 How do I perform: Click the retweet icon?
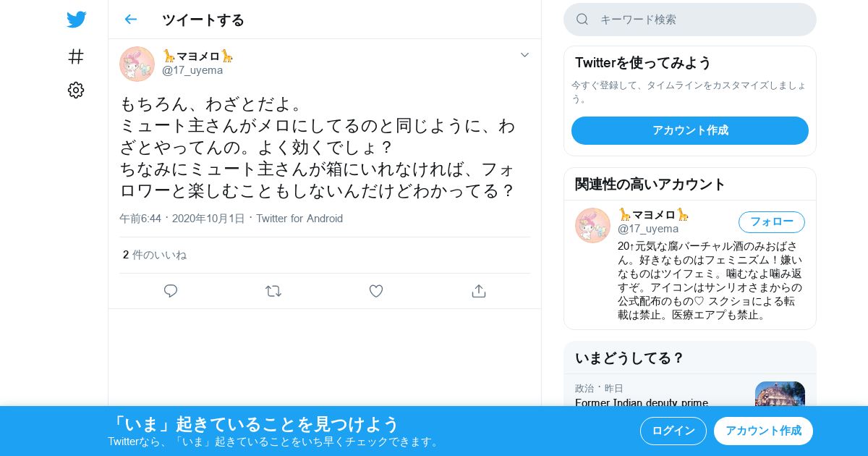point(273,291)
